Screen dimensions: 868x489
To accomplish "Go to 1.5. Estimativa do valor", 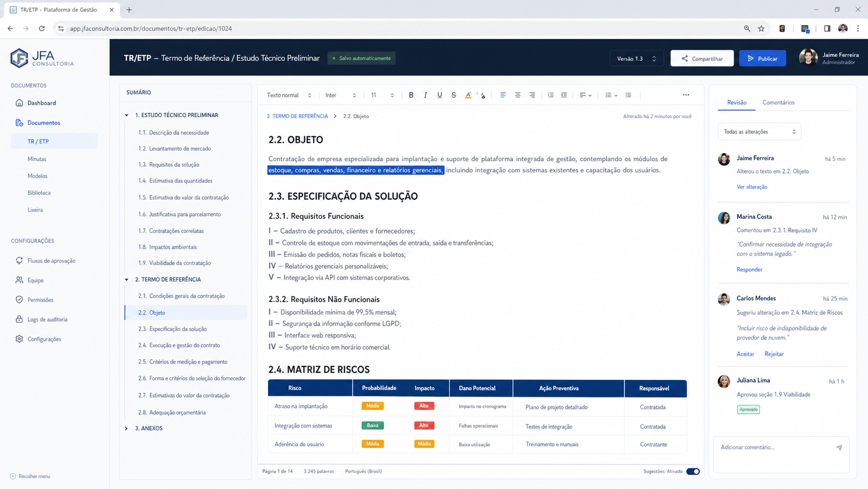I will coord(183,197).
